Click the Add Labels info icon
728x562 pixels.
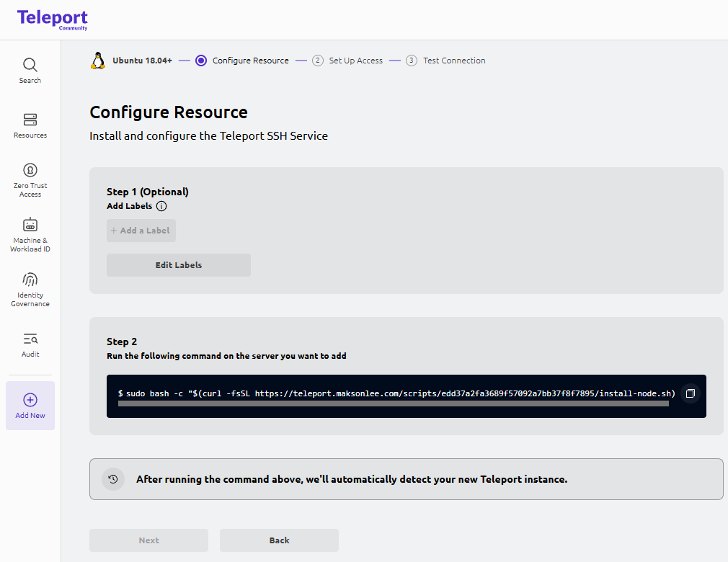pos(161,206)
